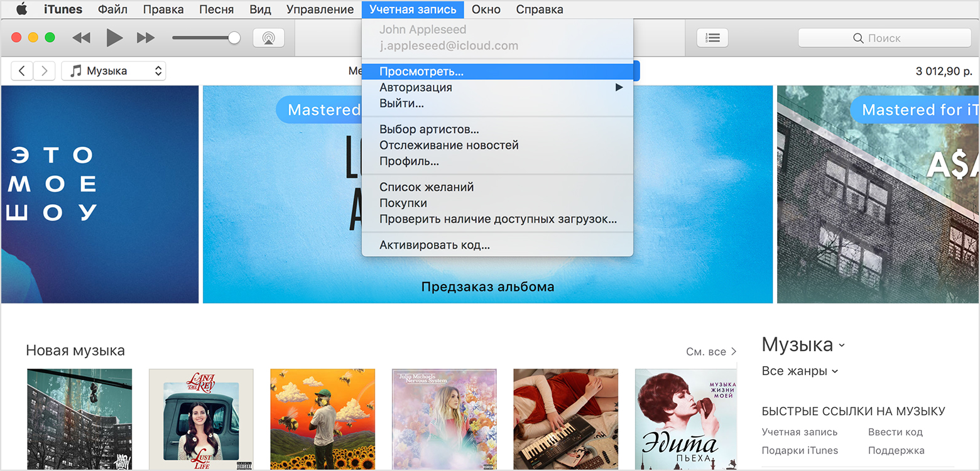Viewport: 980px width, 471px height.
Task: Adjust the volume slider knob
Action: [x=234, y=38]
